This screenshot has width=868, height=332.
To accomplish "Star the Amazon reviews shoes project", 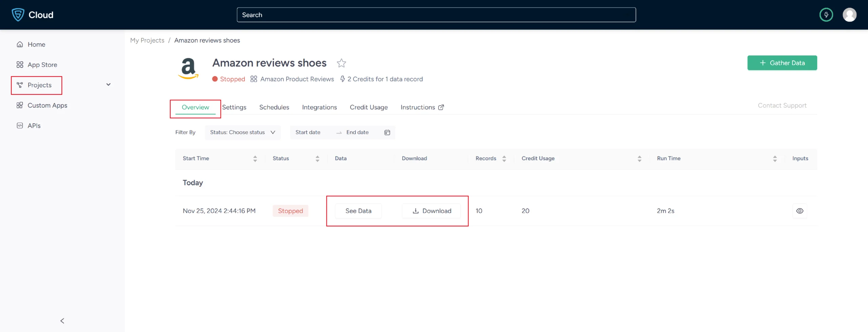I will tap(341, 63).
